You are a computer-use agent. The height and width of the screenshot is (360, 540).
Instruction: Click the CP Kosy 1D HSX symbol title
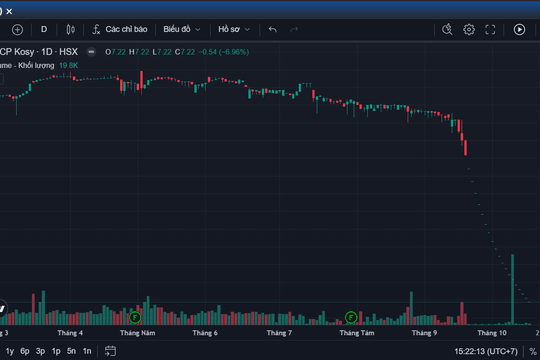click(x=39, y=52)
